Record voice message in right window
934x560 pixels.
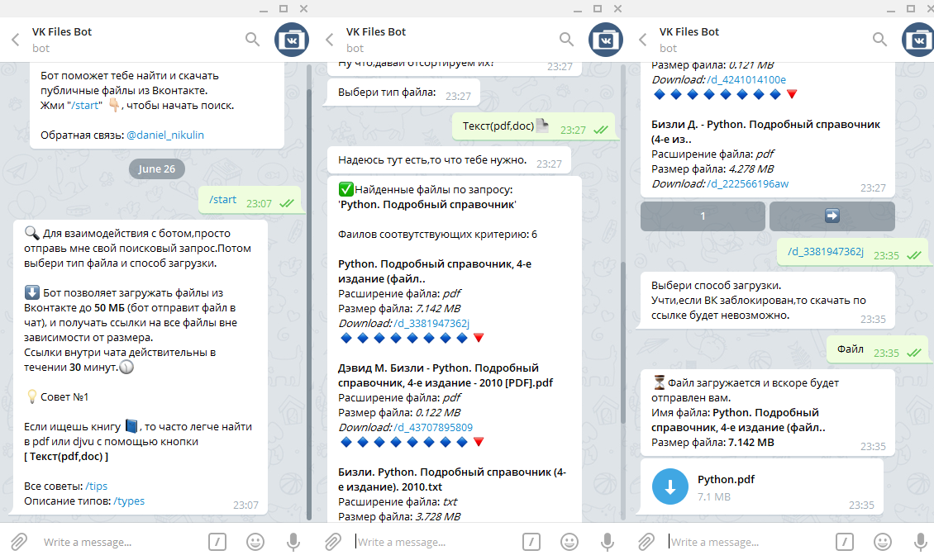click(x=920, y=542)
